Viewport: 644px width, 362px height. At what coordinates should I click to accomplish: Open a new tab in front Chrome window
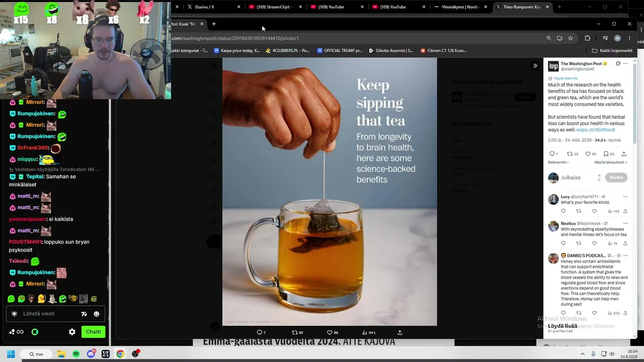coord(214,24)
